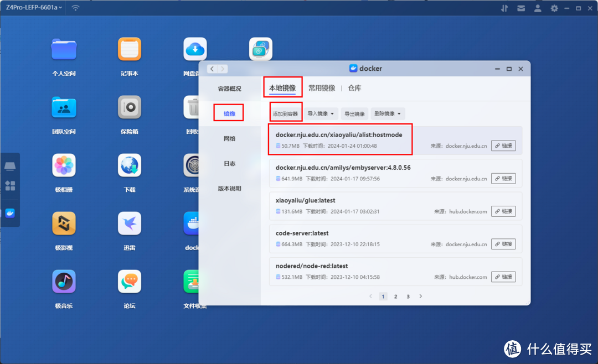
Task: Select the docker whale icon in left dock
Action: pyautogui.click(x=10, y=214)
